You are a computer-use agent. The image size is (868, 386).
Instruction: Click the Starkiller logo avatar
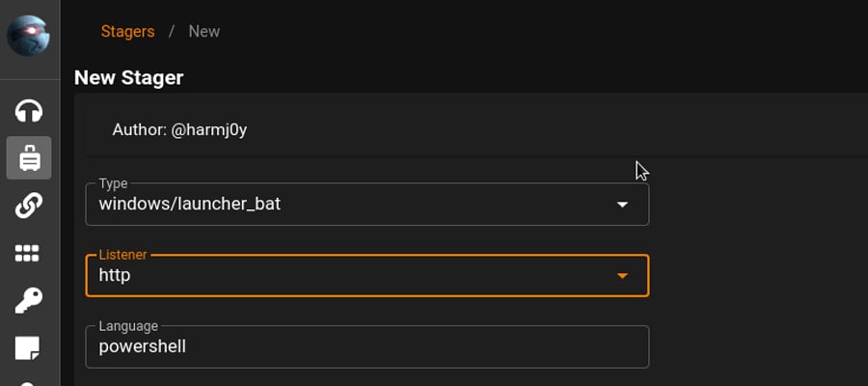coord(28,36)
